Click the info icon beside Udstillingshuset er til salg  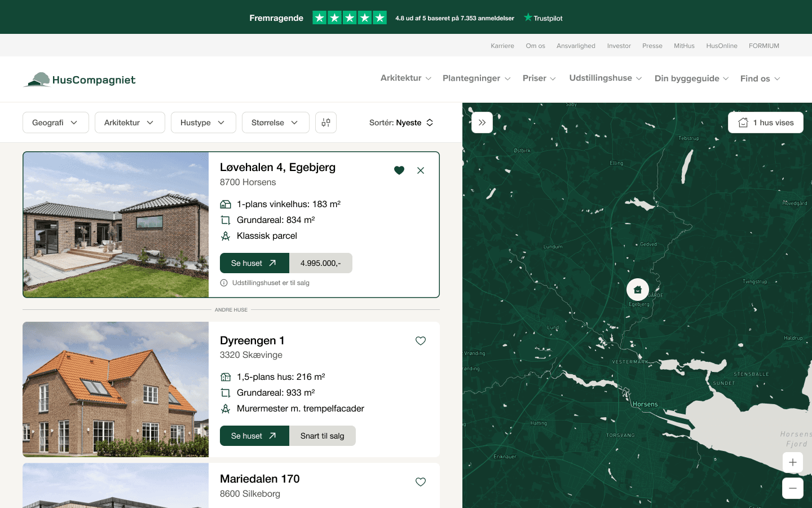coord(224,283)
